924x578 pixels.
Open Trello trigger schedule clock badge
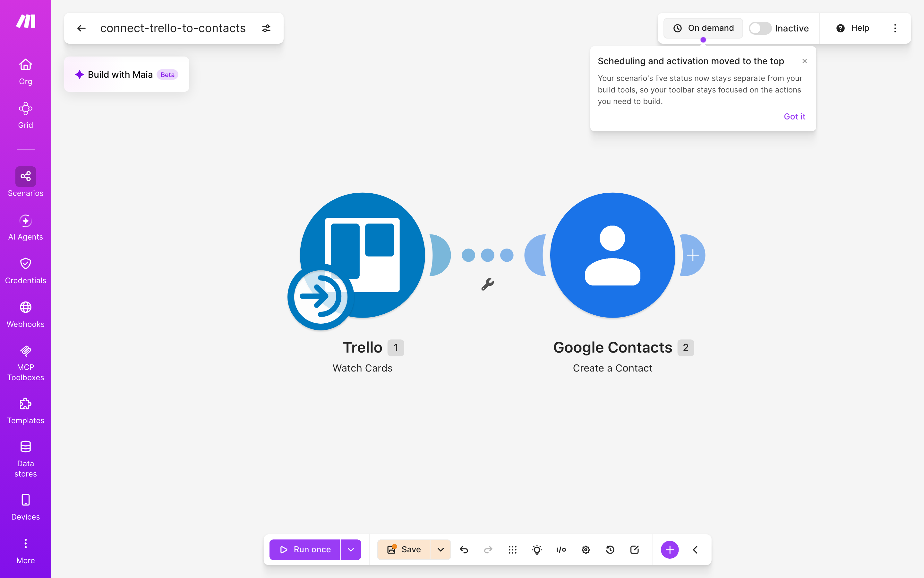[320, 297]
